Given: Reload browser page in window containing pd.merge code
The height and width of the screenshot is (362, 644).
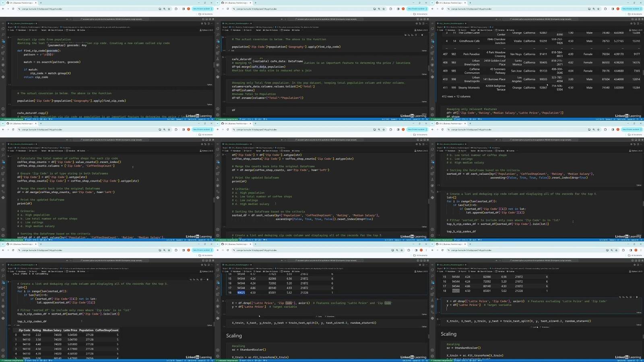Looking at the screenshot, I should click(228, 9).
